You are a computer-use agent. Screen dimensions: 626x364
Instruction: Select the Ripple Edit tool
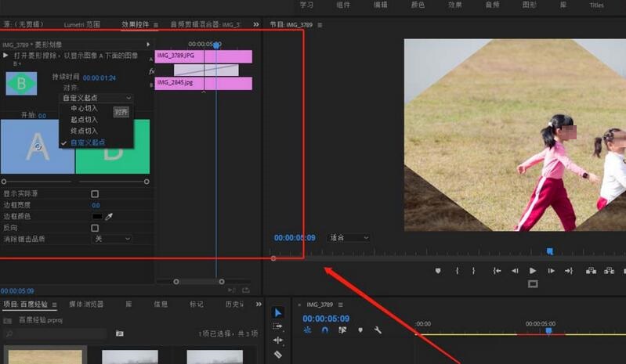pos(278,341)
